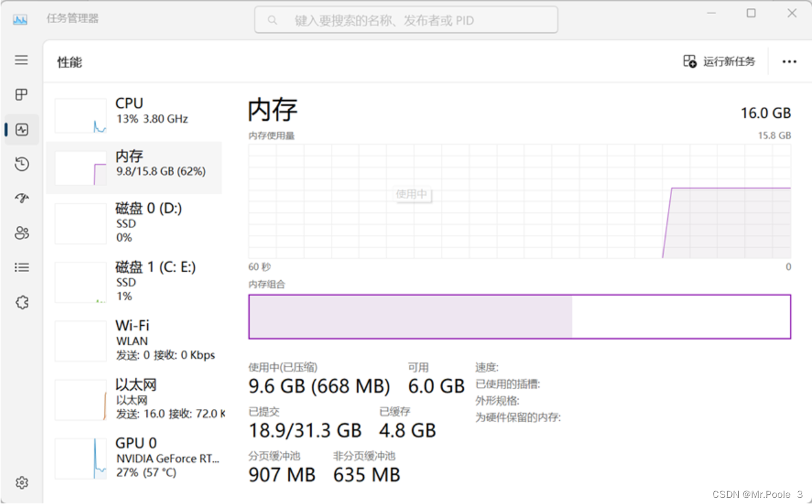Click the 6.0 GB available value
812x504 pixels.
(437, 386)
